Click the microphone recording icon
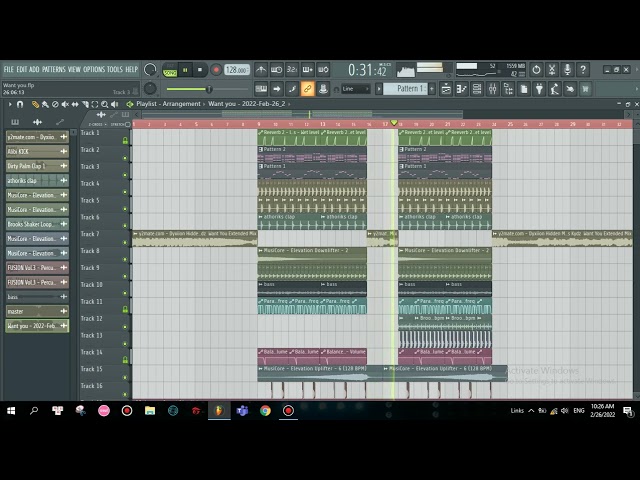640x480 pixels. coord(567,70)
